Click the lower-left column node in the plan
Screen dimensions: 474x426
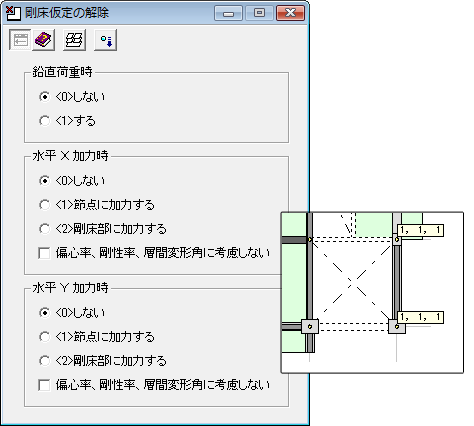(x=310, y=326)
